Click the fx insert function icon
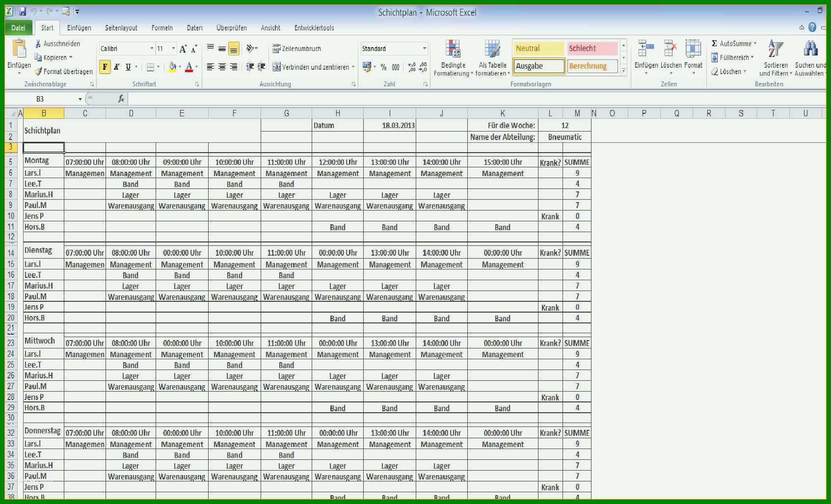Viewport: 831px width, 504px height. 121,99
